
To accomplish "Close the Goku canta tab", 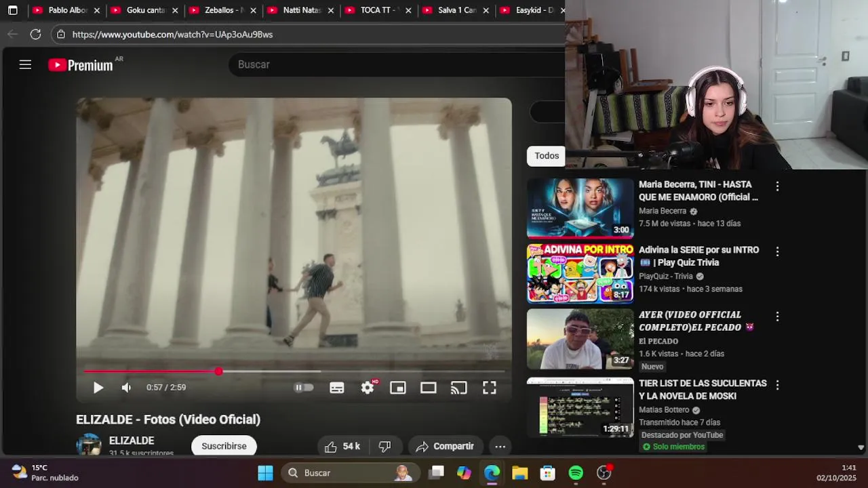I will point(175,11).
